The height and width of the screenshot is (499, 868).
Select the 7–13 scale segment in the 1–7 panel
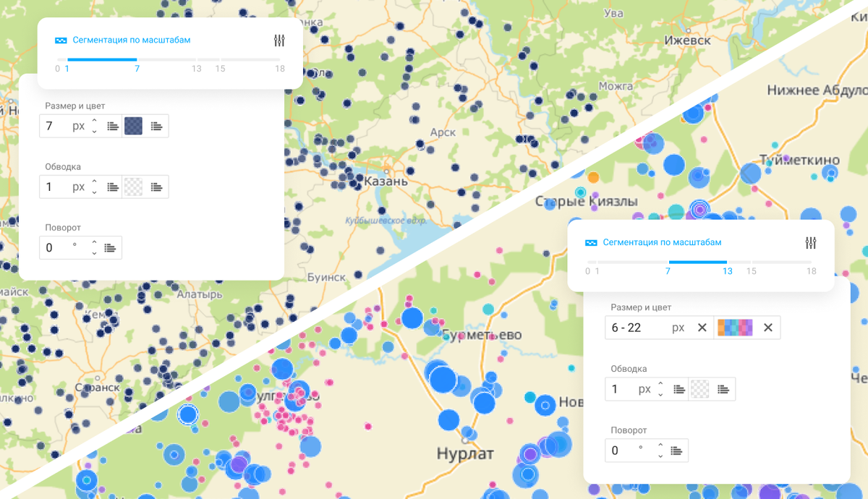167,59
